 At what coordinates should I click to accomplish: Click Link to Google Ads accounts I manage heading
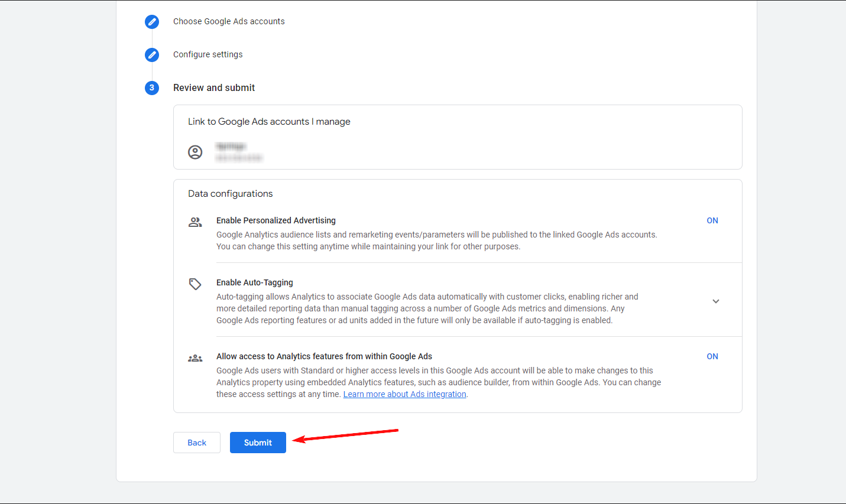click(x=269, y=122)
